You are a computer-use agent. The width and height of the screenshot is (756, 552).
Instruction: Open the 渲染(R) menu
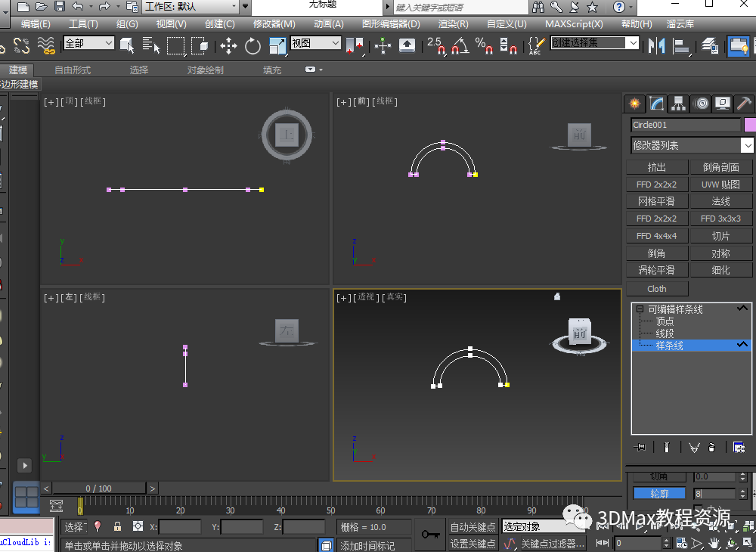click(453, 23)
